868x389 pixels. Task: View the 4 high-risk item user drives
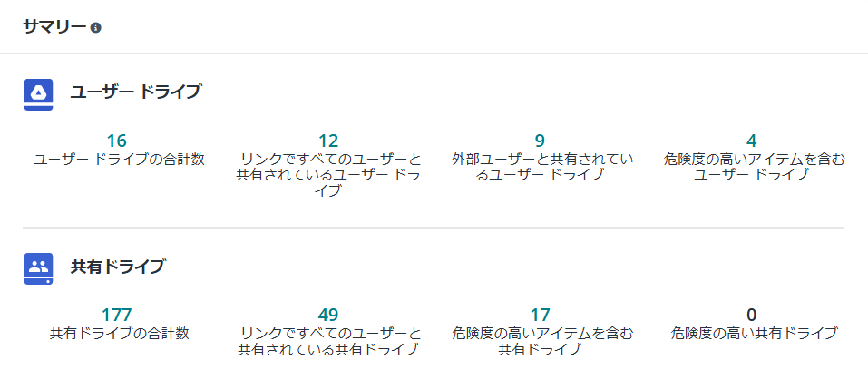[x=751, y=141]
